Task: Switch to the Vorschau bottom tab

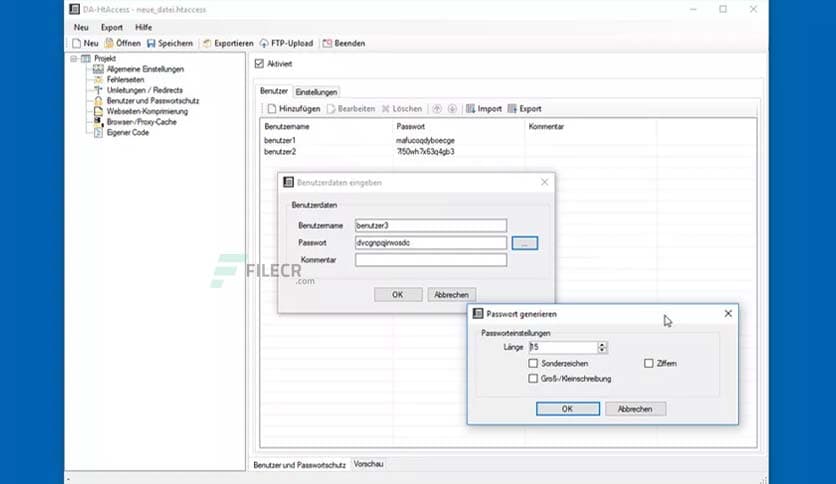Action: (368, 464)
